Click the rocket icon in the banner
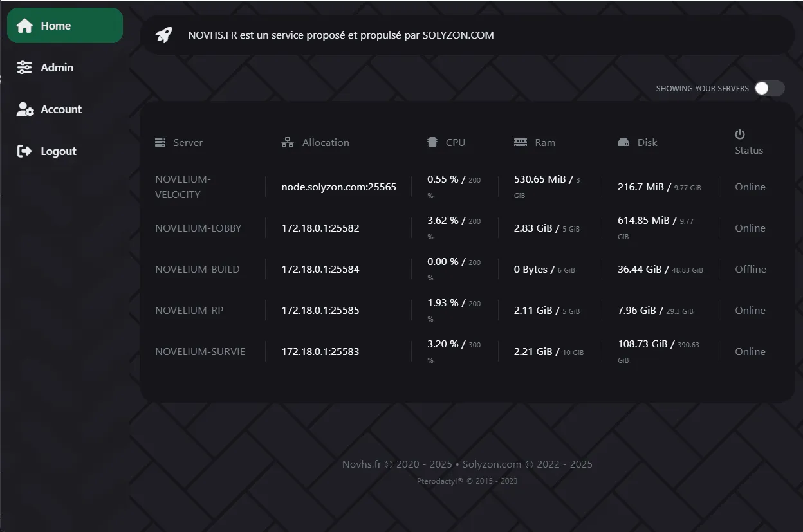The width and height of the screenshot is (803, 532). (164, 35)
